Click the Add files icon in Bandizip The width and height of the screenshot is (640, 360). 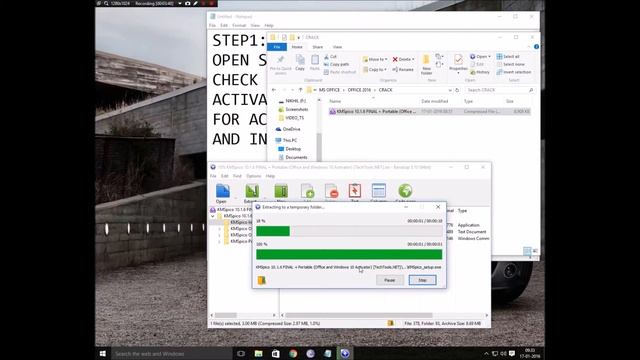307,191
